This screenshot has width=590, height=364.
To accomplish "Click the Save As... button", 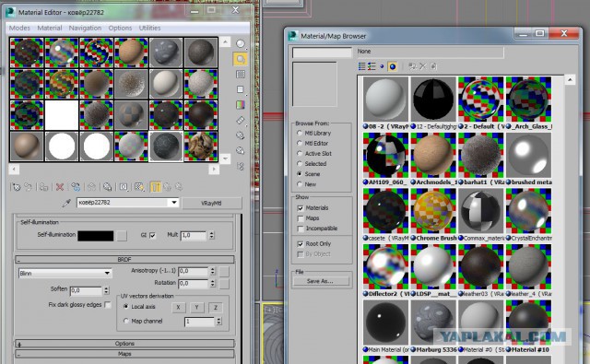I will 320,281.
